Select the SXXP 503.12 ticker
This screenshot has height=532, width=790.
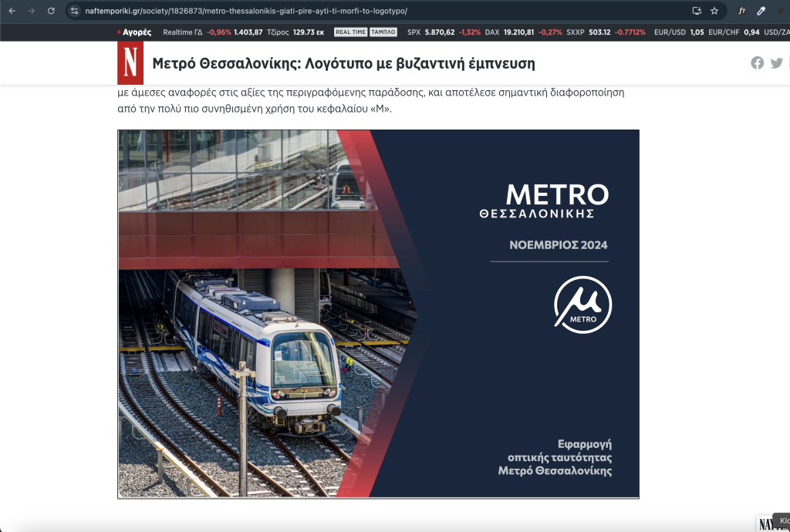point(606,32)
